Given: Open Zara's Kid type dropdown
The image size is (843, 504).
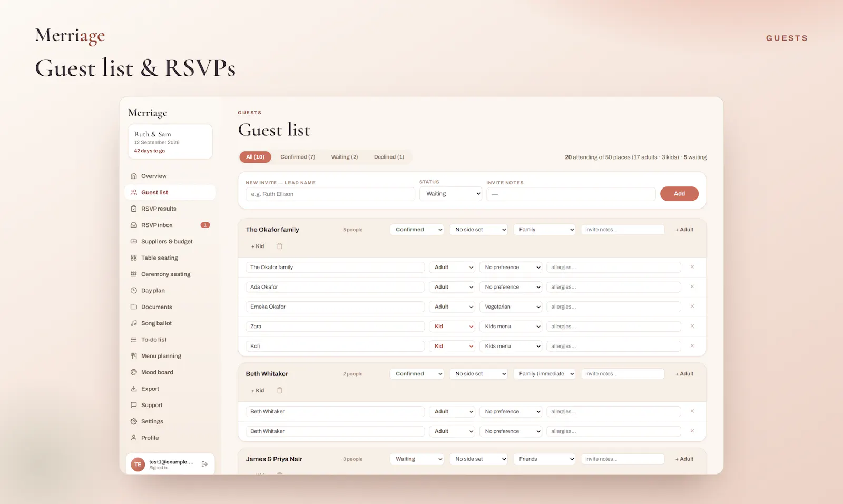Looking at the screenshot, I should [452, 326].
